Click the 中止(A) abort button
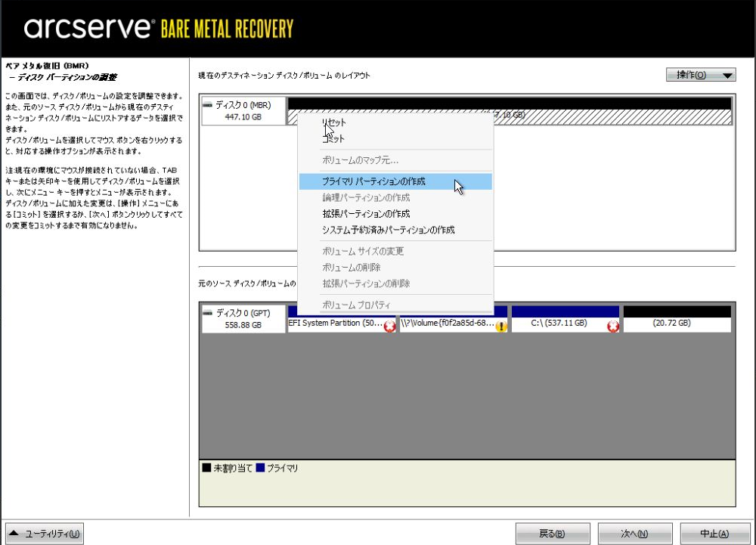This screenshot has width=756, height=545. point(715,534)
